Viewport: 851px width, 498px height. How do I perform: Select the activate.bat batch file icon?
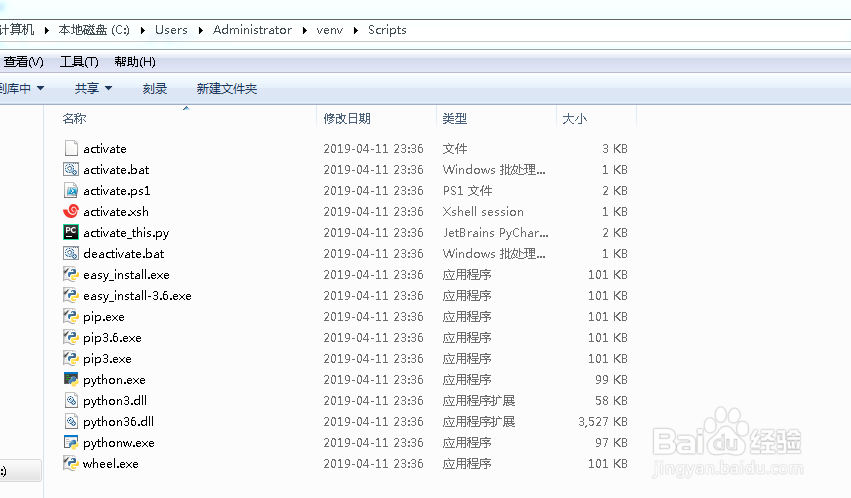tap(71, 169)
